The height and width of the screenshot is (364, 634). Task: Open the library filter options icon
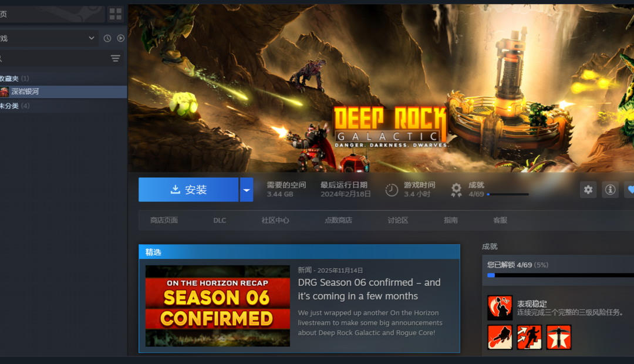(x=116, y=58)
